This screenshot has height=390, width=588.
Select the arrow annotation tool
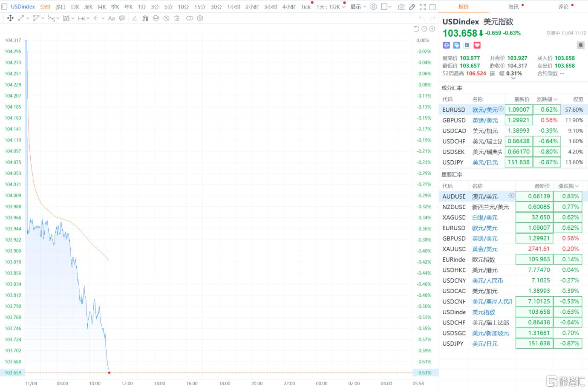96,18
